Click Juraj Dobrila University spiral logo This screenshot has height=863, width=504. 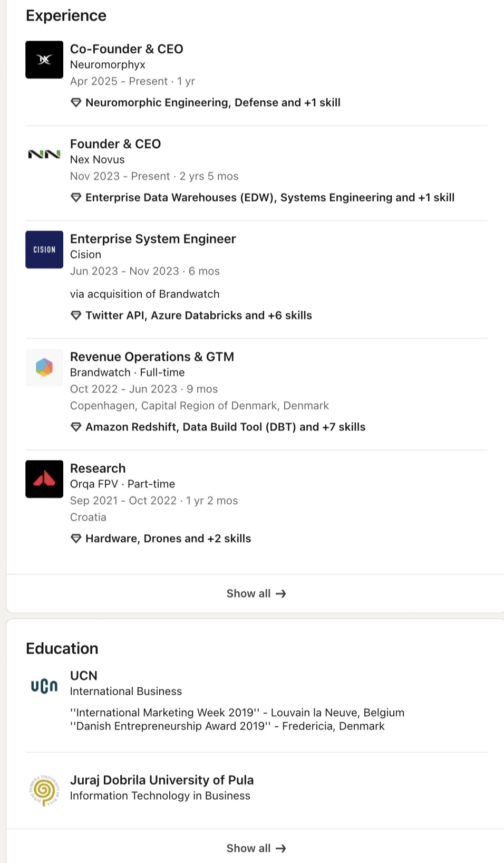(x=44, y=790)
